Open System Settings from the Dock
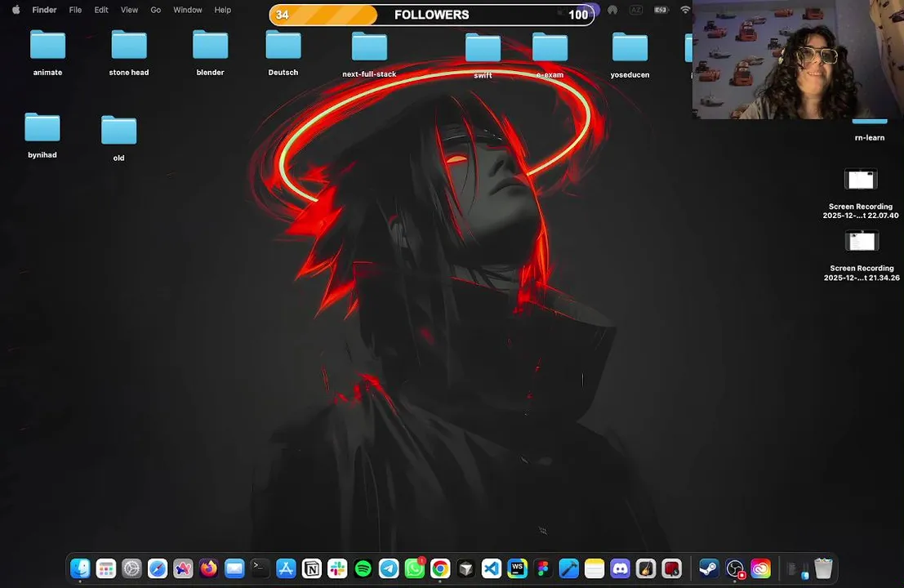The width and height of the screenshot is (904, 588). [131, 569]
